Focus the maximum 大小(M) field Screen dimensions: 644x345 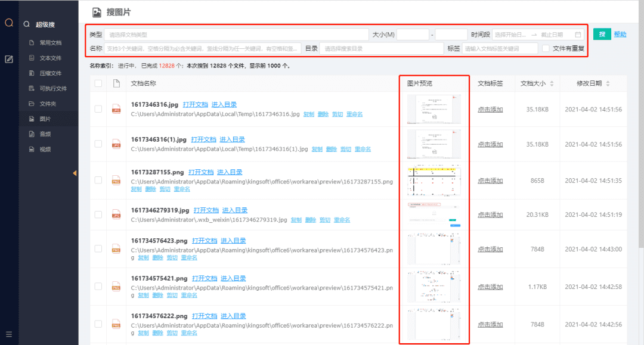[x=451, y=35]
